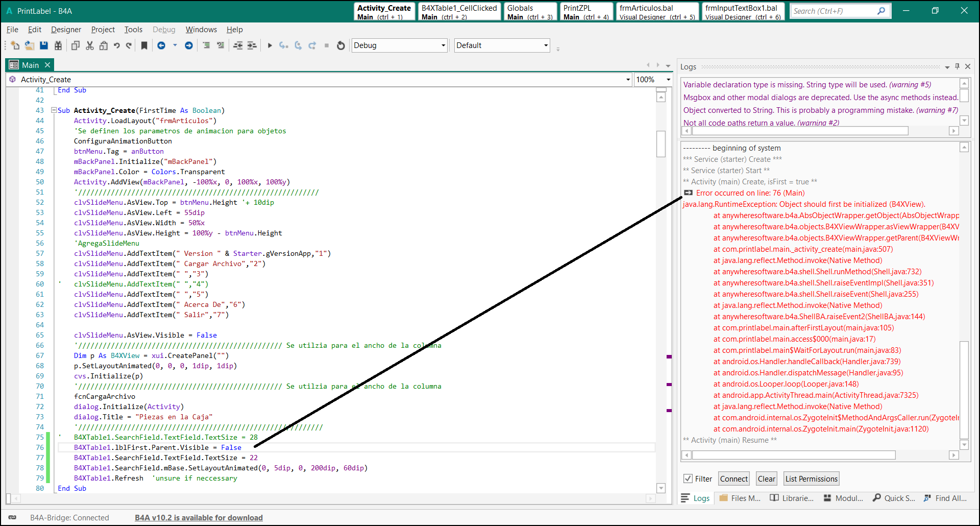Save the project with the floppy icon
The width and height of the screenshot is (980, 526).
44,45
